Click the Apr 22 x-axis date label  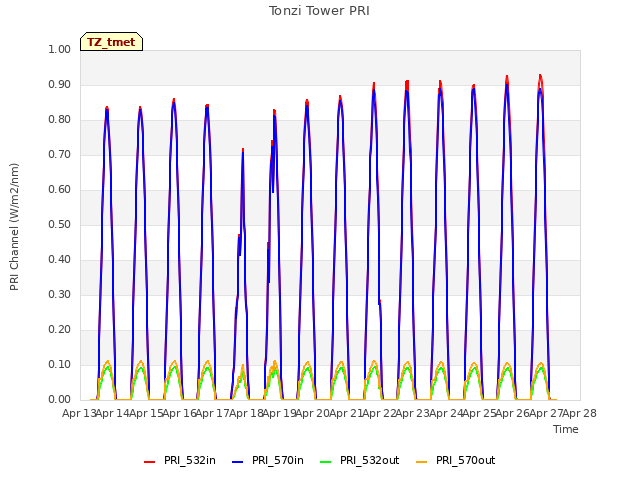[380, 413]
